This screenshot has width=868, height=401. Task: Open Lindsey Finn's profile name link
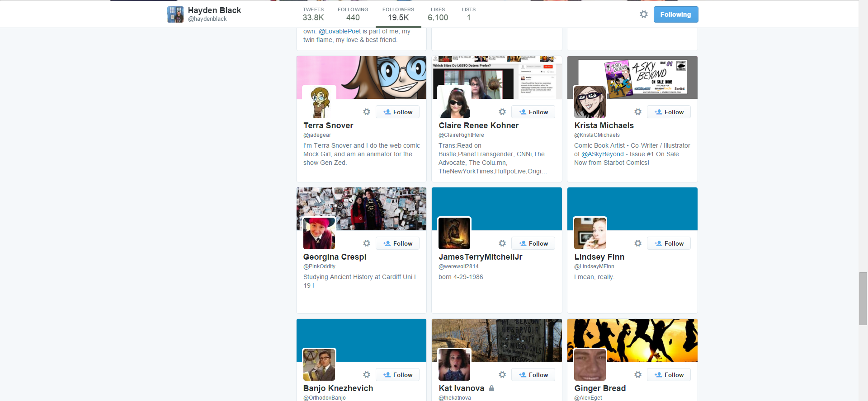click(599, 257)
